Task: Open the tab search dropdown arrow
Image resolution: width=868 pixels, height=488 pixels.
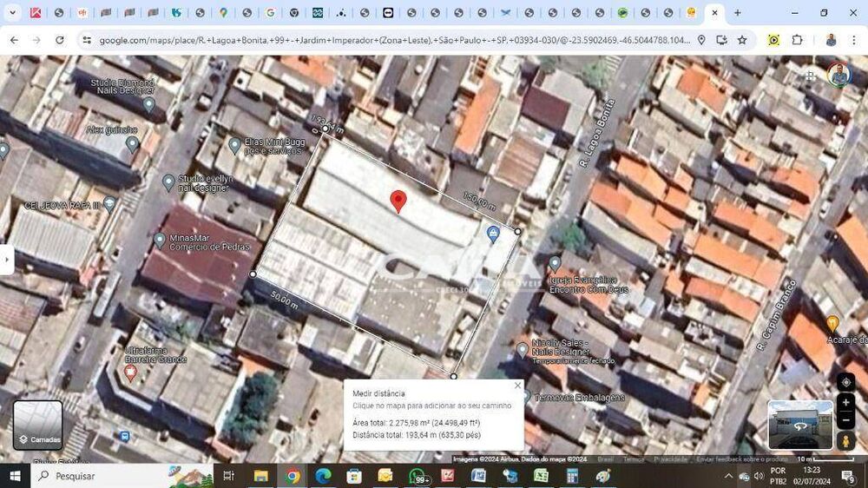Action: (12, 12)
